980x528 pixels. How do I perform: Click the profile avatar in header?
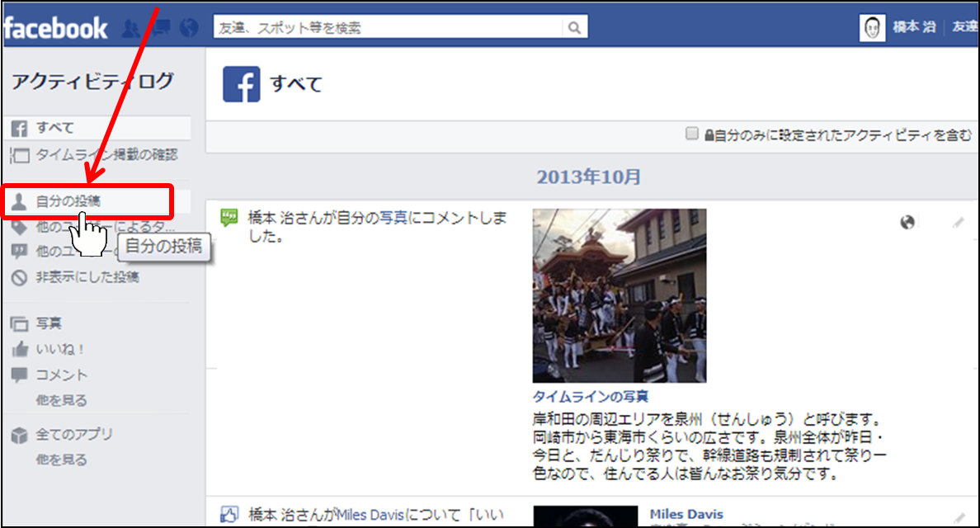pos(872,28)
